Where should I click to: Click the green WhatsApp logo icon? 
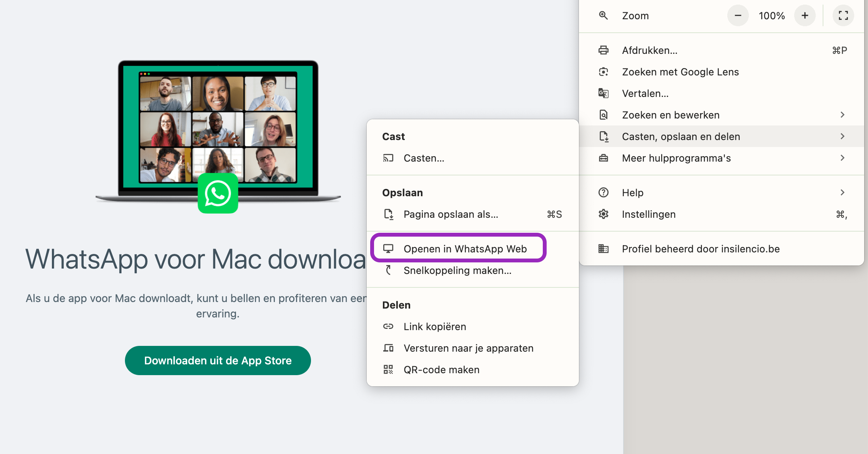(218, 194)
